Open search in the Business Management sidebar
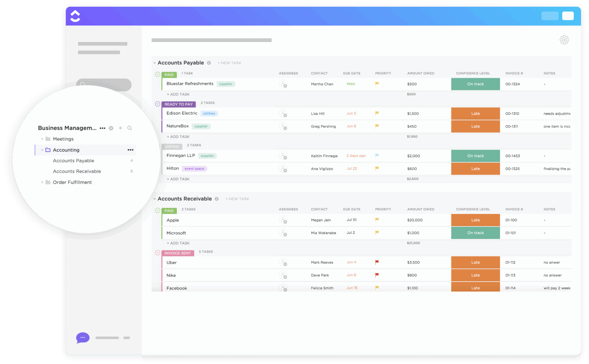This screenshot has height=364, width=589. point(130,128)
